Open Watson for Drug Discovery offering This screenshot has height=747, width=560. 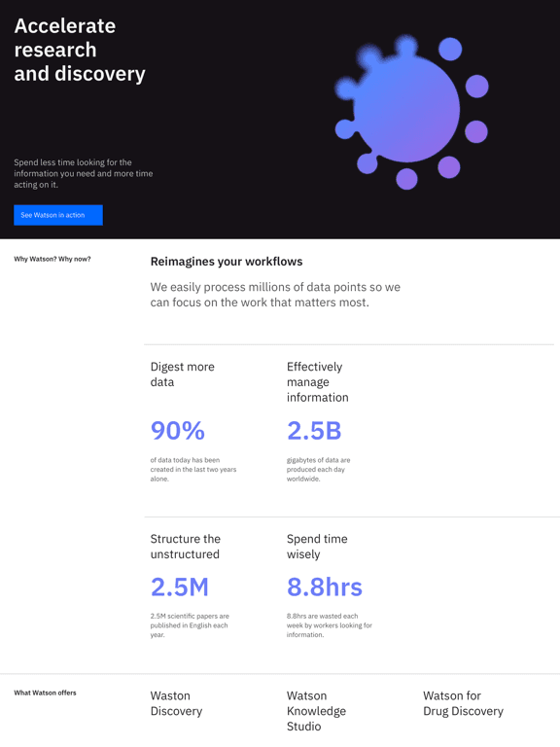463,703
